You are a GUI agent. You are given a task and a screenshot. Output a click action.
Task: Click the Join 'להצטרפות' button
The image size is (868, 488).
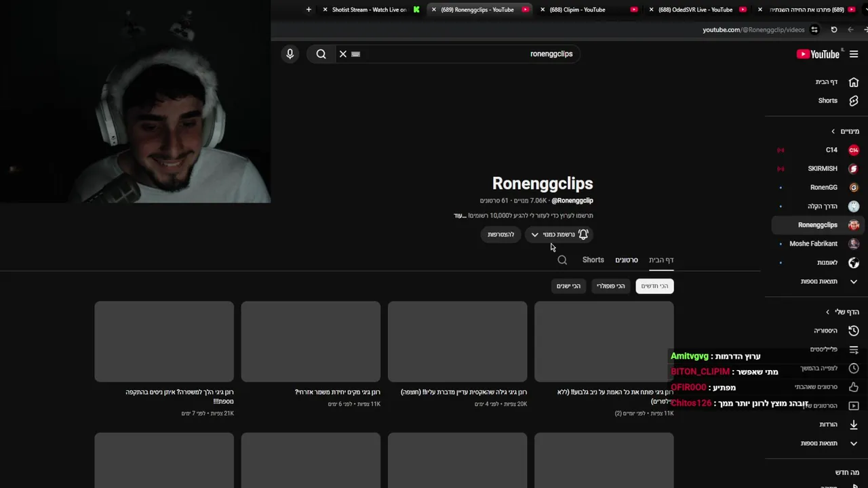click(501, 235)
